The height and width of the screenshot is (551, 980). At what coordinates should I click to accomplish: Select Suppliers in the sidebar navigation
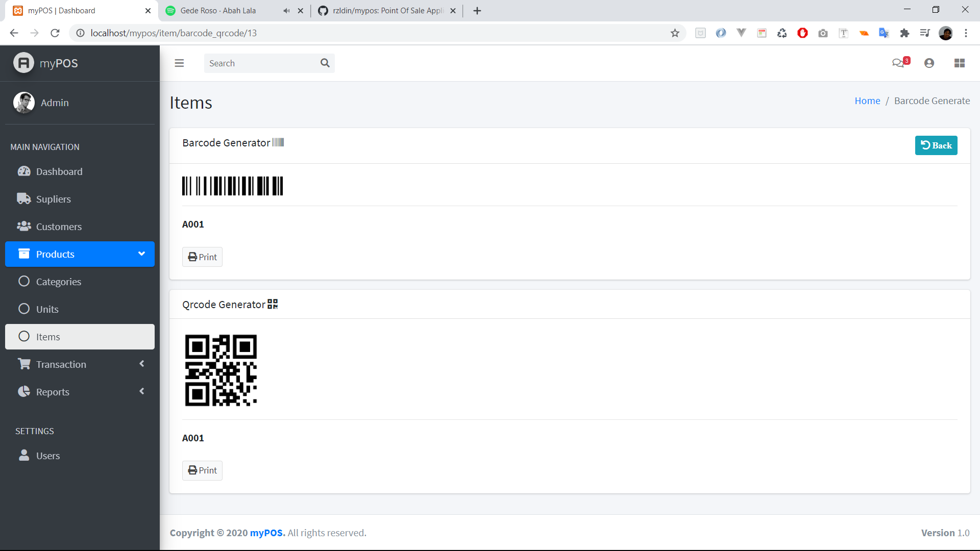(54, 199)
